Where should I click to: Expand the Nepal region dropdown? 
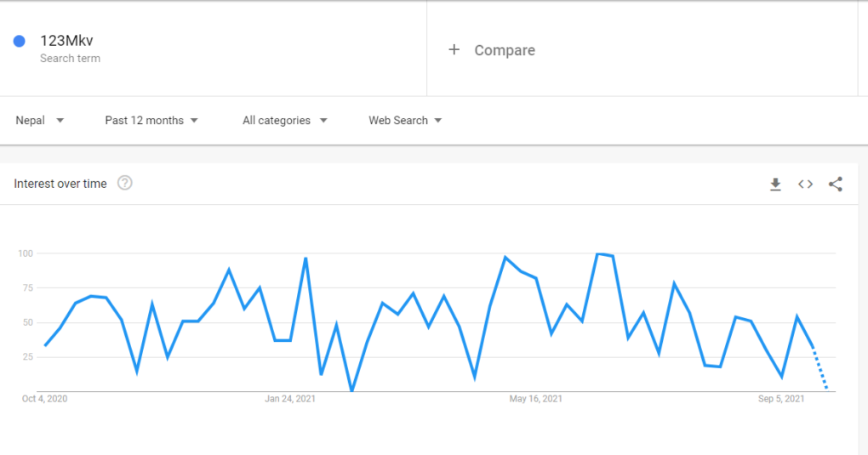click(39, 121)
